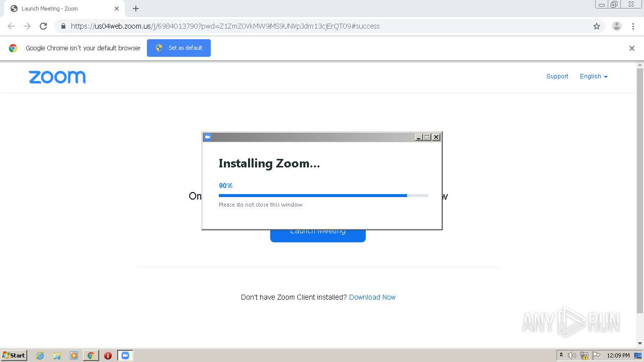This screenshot has height=362, width=644.
Task: Click page scrollbar down arrow
Action: click(640, 343)
